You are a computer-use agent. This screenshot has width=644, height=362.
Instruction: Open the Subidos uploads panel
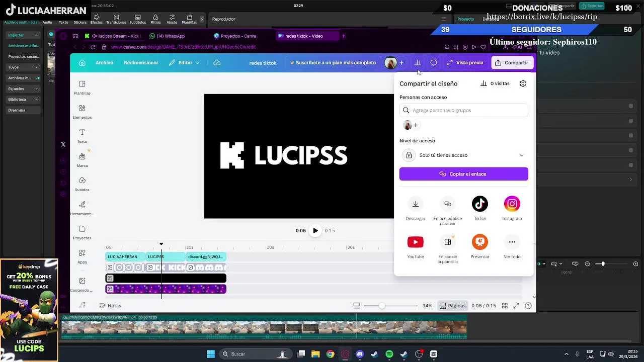pyautogui.click(x=82, y=184)
